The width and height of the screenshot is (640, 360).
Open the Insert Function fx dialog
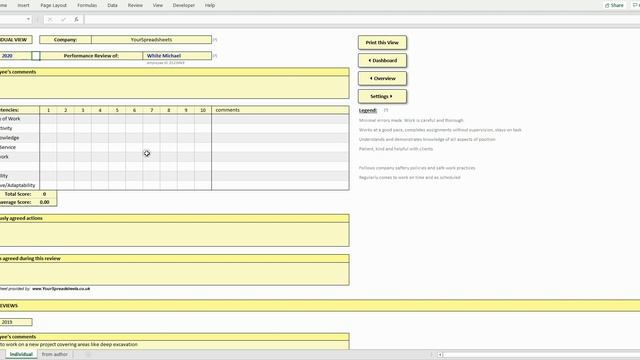tap(76, 19)
